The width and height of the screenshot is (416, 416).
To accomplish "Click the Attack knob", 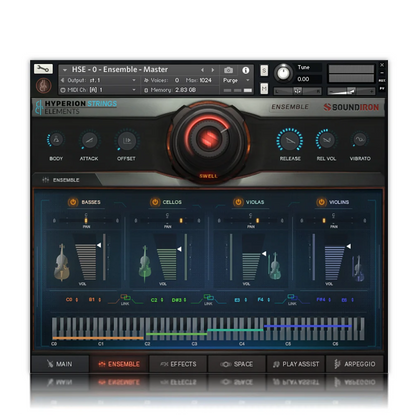I will 89,140.
